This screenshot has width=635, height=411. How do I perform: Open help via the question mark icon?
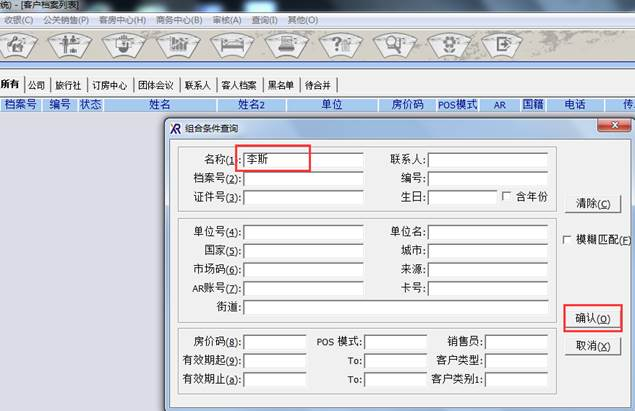pyautogui.click(x=342, y=45)
